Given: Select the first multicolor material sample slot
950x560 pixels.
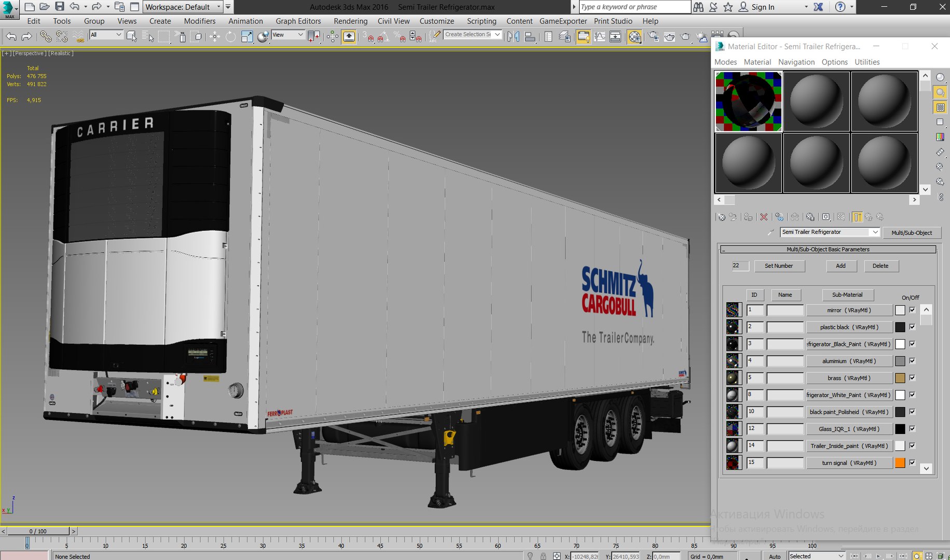Looking at the screenshot, I should 748,102.
